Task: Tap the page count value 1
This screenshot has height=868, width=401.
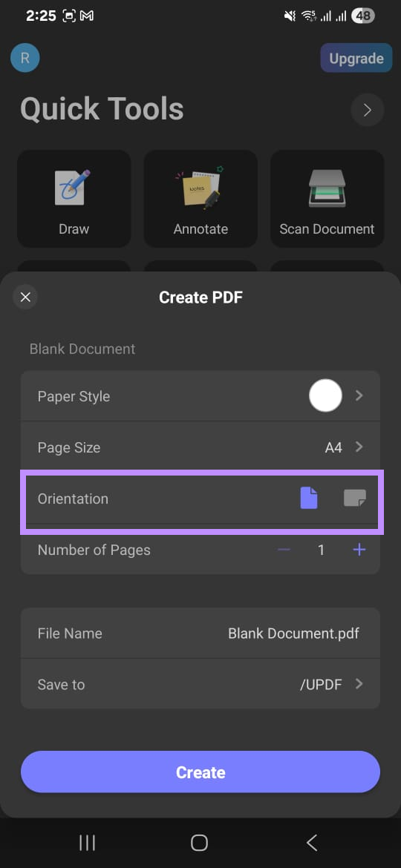Action: click(x=321, y=550)
